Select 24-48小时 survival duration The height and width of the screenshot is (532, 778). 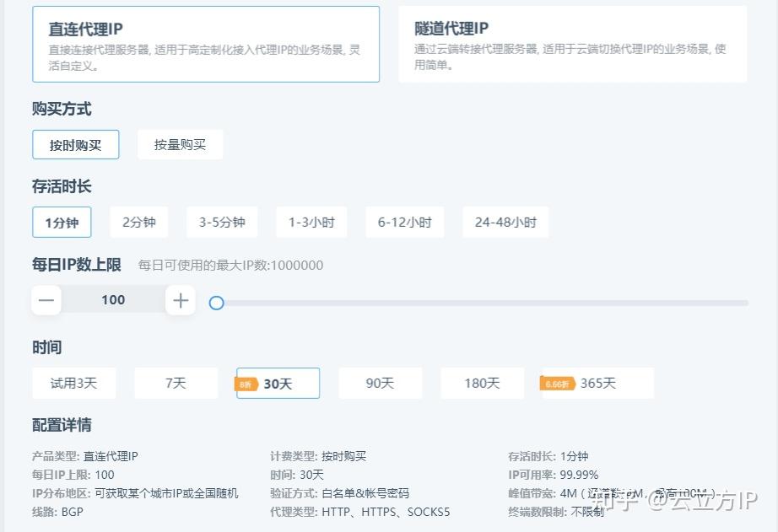pyautogui.click(x=505, y=222)
